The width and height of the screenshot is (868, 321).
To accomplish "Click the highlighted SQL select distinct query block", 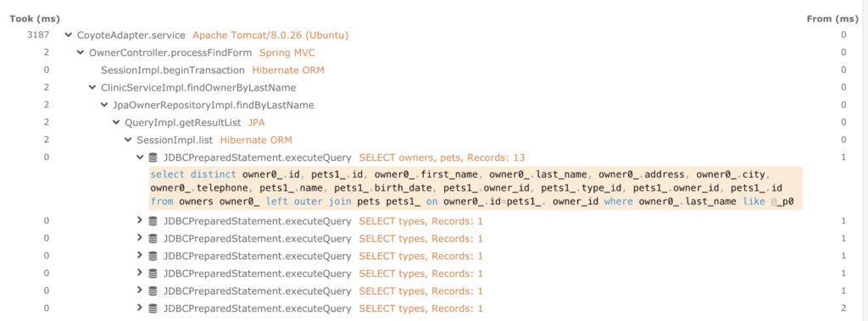I will 475,188.
